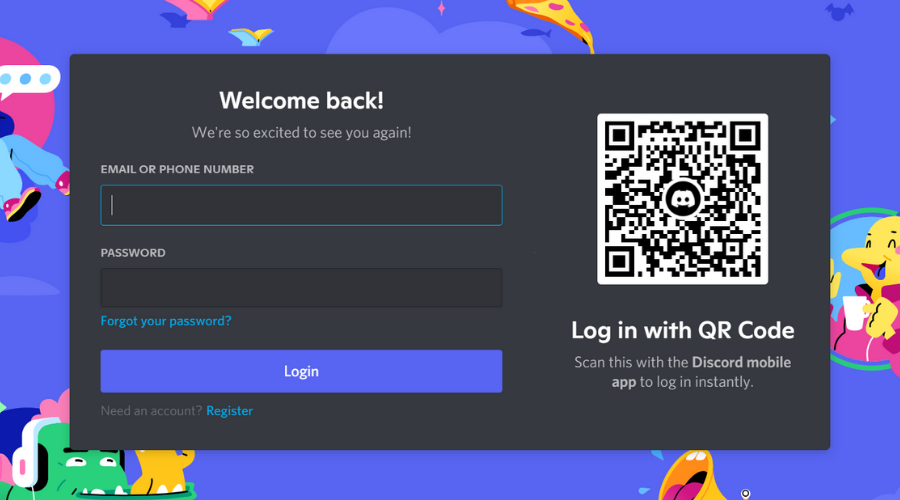The height and width of the screenshot is (500, 900).
Task: Click the small fish silhouette near pizza
Action: 536,33
